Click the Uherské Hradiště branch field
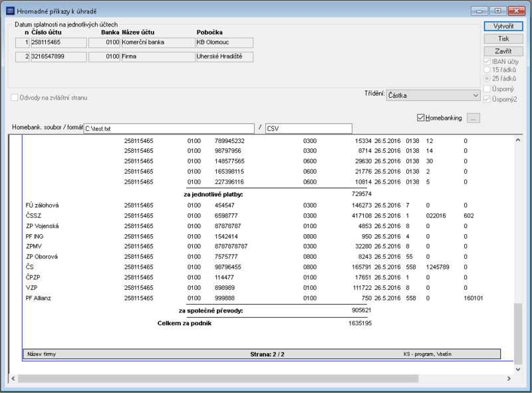 pos(224,57)
